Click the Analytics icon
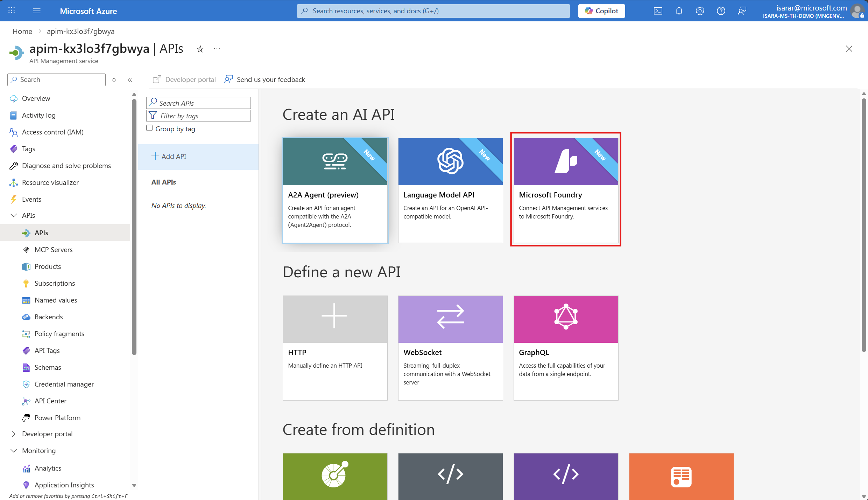The height and width of the screenshot is (500, 868). point(26,468)
